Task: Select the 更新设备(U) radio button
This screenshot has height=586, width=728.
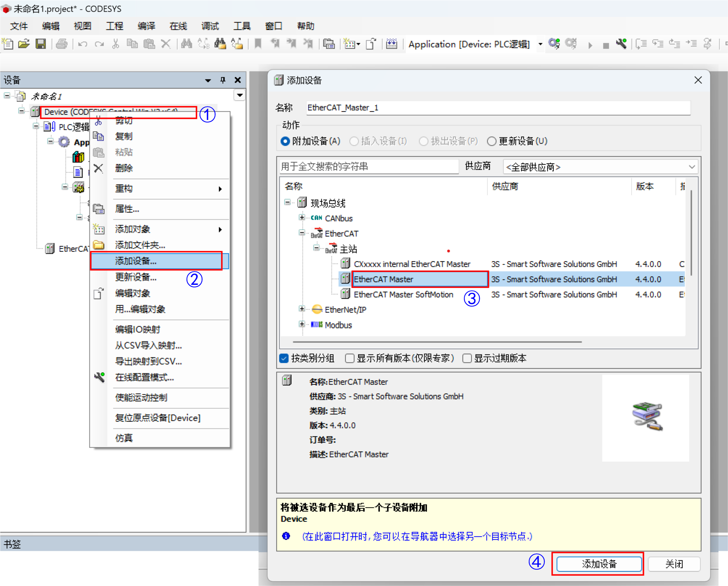Action: pos(491,141)
